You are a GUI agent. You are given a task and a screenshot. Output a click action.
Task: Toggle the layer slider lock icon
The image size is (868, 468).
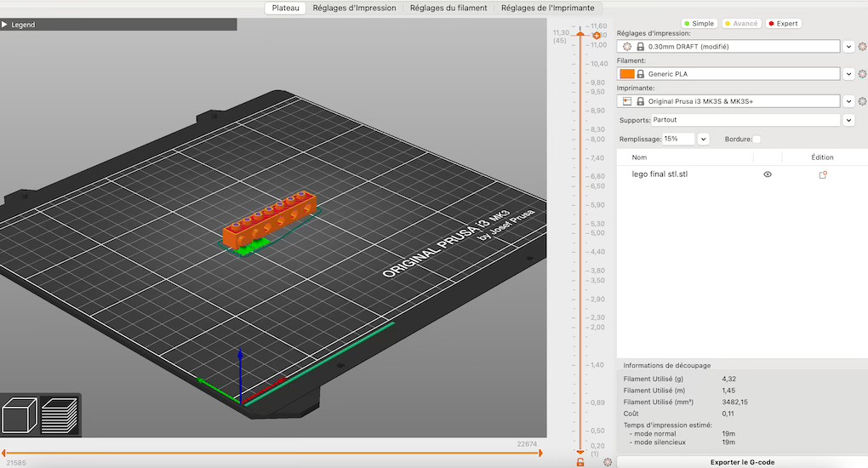(580, 462)
